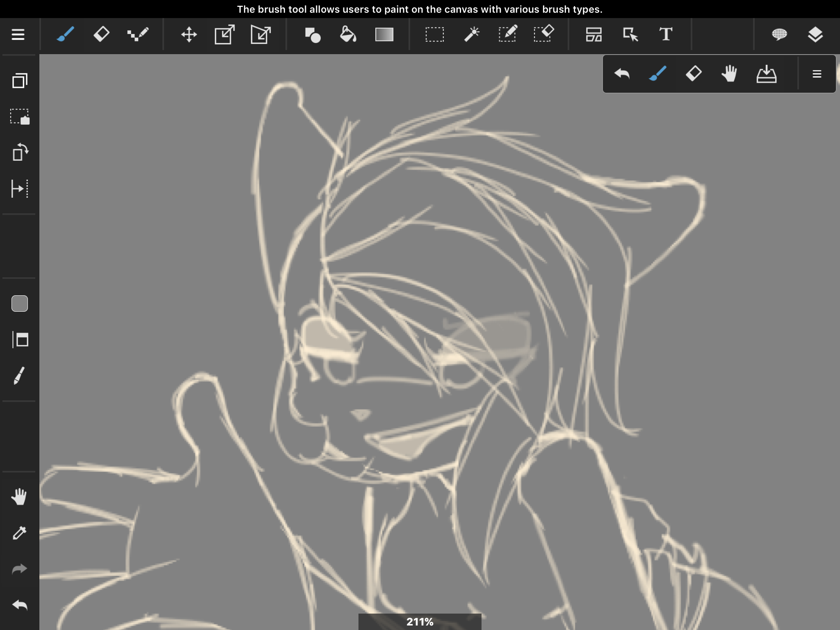
Task: Select the Gradient tool
Action: pyautogui.click(x=384, y=34)
